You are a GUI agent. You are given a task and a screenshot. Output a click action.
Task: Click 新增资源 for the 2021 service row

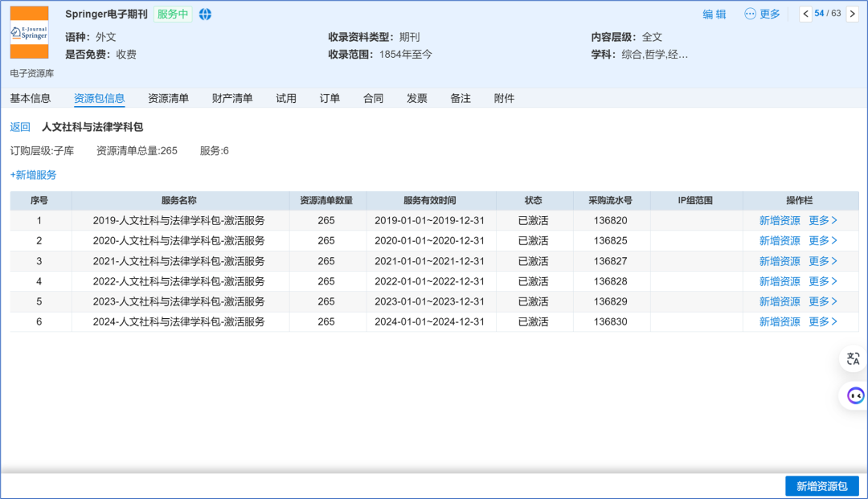(x=780, y=261)
